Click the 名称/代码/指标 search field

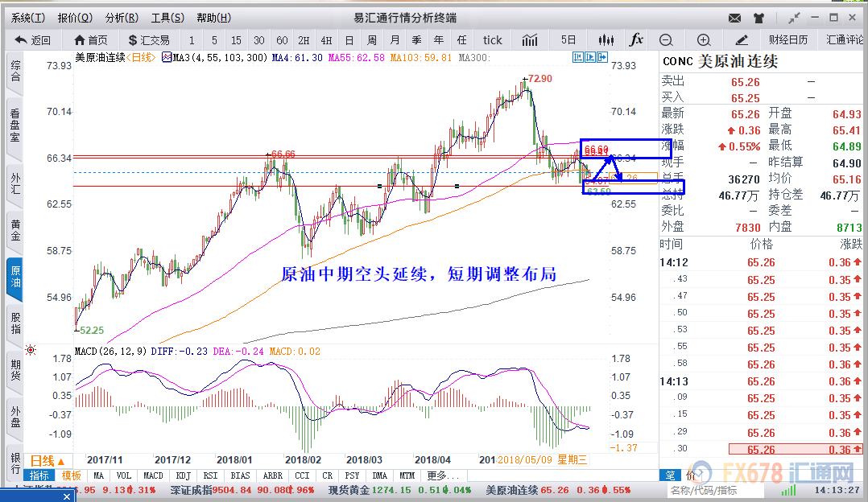coord(714,491)
